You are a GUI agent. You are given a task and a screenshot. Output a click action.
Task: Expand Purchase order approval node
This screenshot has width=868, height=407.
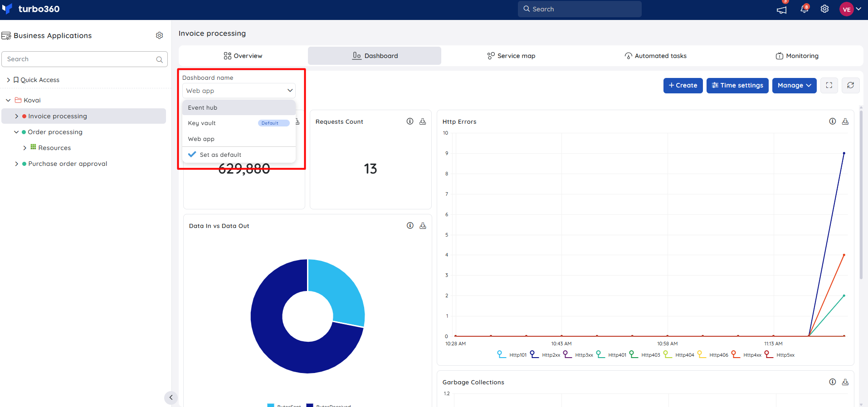click(17, 164)
